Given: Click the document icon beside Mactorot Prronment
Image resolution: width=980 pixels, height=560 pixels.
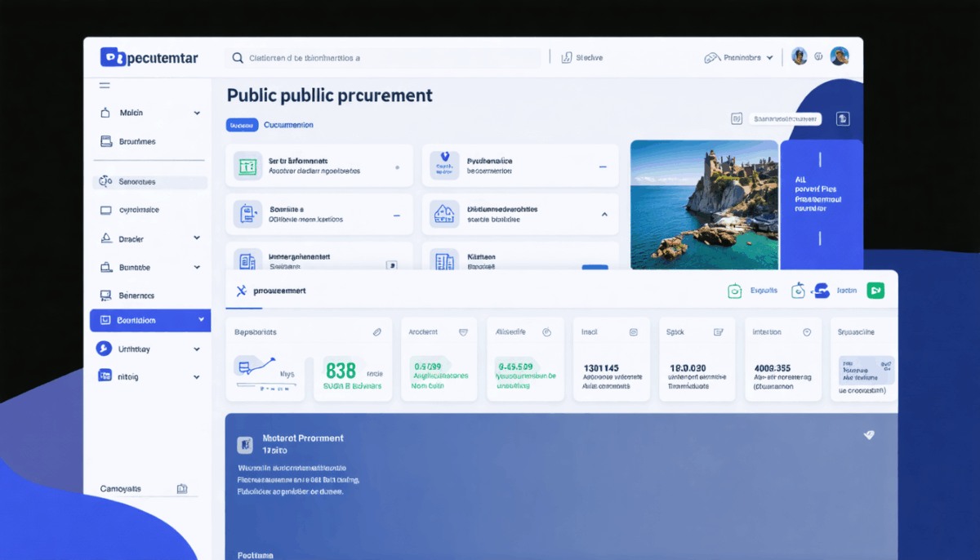Looking at the screenshot, I should pos(244,445).
